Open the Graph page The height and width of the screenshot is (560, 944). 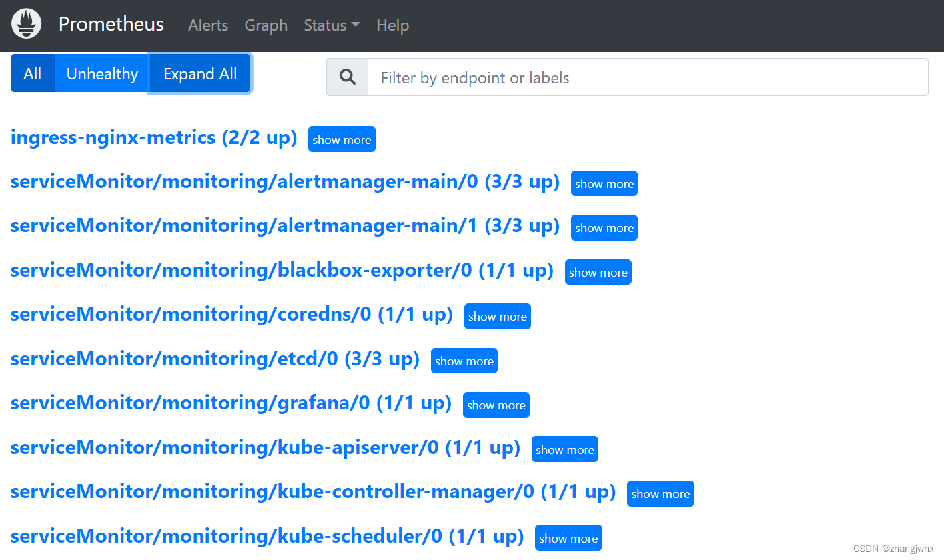pos(266,25)
